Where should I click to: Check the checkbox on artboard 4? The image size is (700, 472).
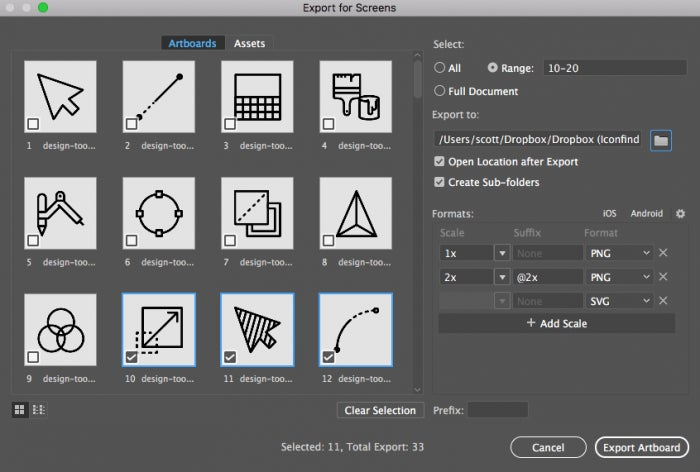point(328,124)
